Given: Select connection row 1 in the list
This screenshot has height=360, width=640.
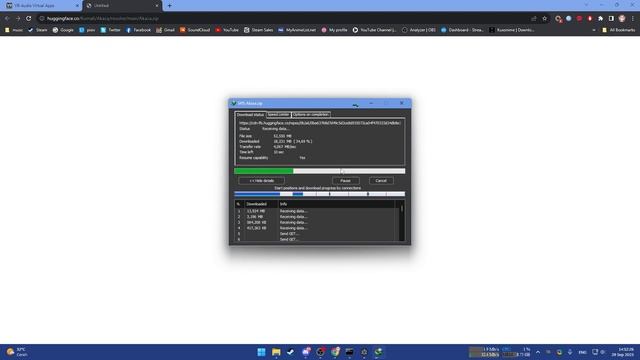Looking at the screenshot, I should (x=315, y=211).
